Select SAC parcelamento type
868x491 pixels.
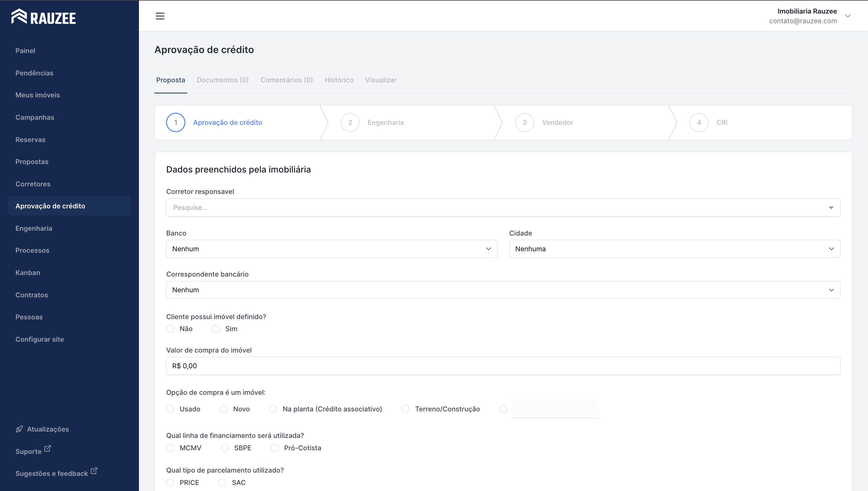(x=222, y=483)
